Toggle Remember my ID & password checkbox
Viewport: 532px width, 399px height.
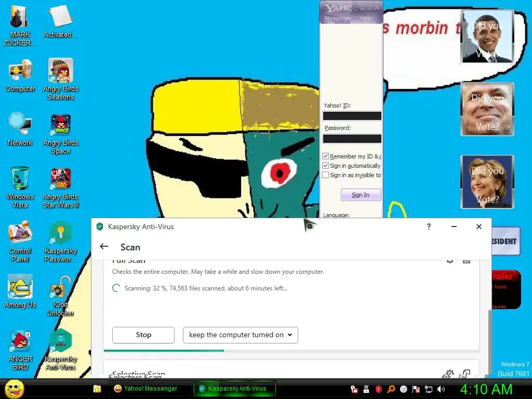coord(325,156)
